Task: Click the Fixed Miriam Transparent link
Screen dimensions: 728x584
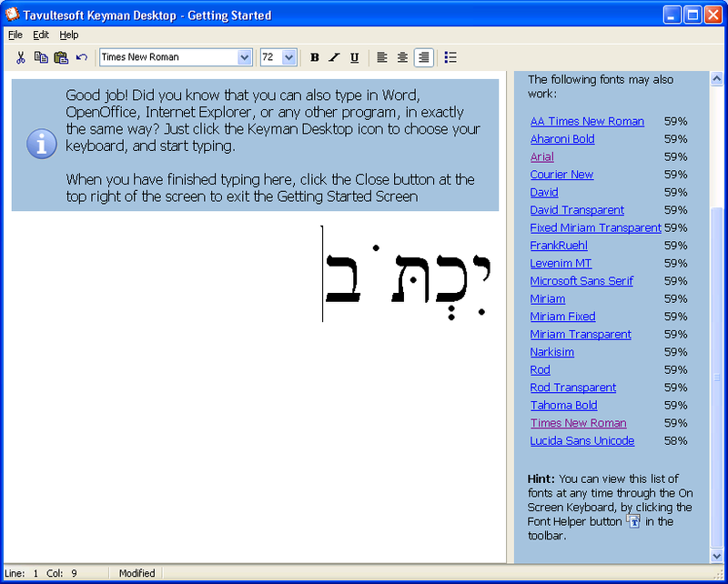Action: click(596, 228)
